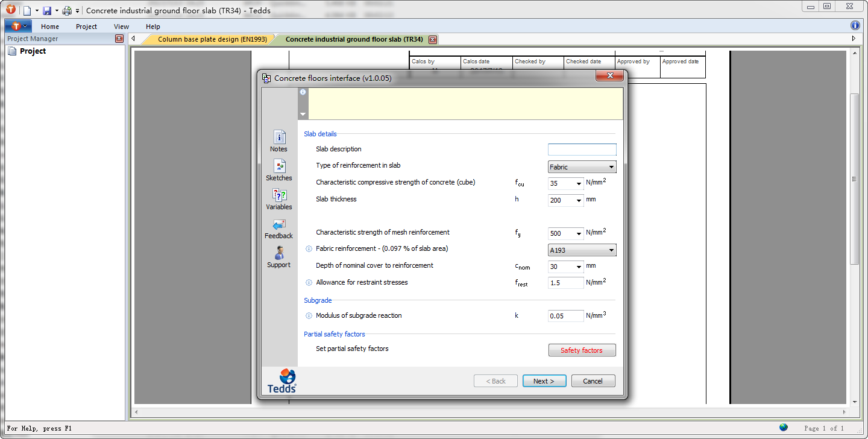Close the Concrete industrial ground floor slab tab
868x439 pixels.
[432, 39]
